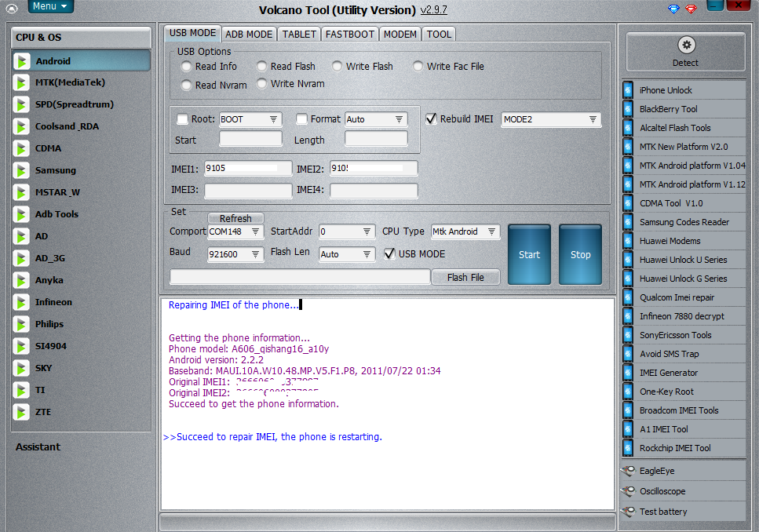Open the StartAddr dropdown
The width and height of the screenshot is (759, 532).
tap(347, 232)
